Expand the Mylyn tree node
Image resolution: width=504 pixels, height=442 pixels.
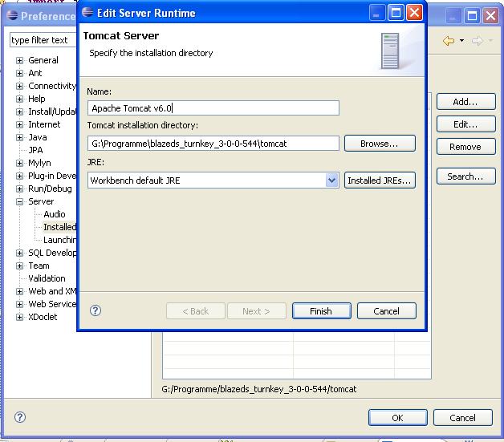[19, 163]
